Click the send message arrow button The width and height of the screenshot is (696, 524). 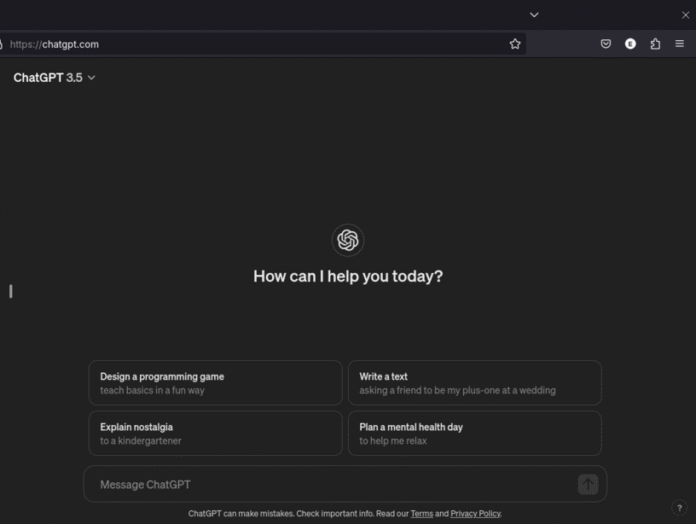(x=588, y=484)
